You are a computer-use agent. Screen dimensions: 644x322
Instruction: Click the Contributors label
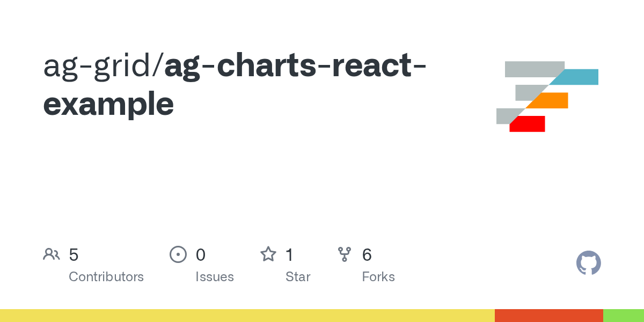(x=106, y=277)
